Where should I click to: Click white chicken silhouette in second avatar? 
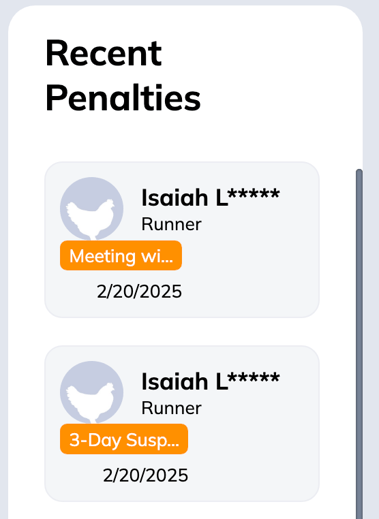coord(90,403)
